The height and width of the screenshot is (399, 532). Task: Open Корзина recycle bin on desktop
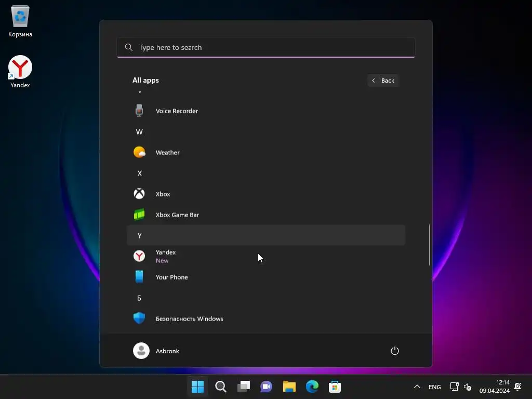pos(20,21)
